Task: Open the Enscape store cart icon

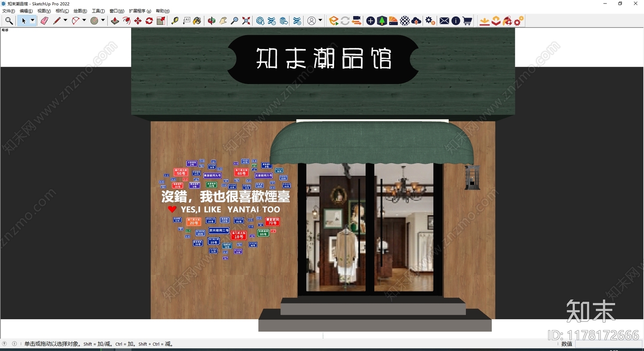Action: (x=467, y=21)
